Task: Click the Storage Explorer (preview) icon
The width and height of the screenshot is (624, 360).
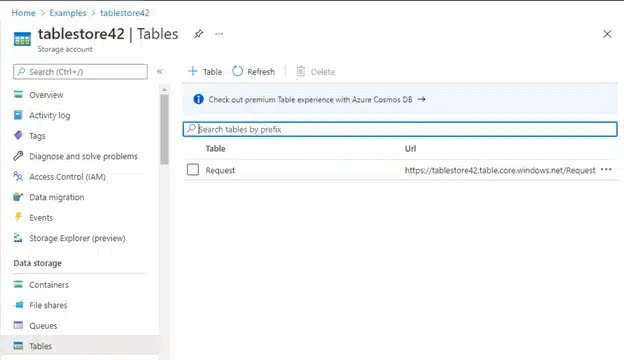Action: 18,238
